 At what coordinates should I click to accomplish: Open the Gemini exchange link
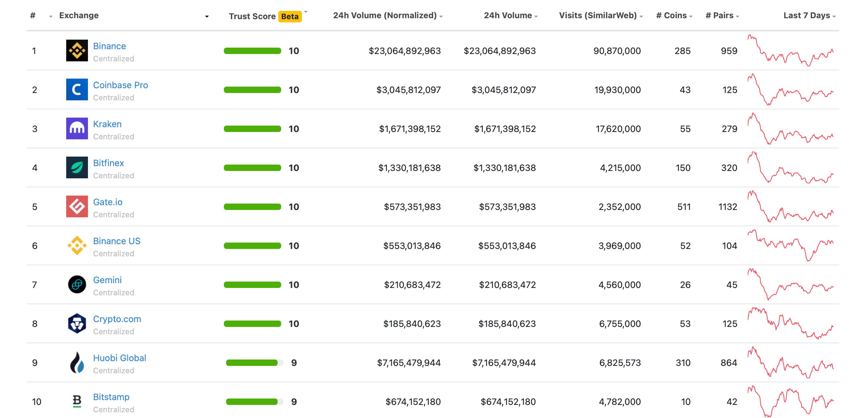107,280
